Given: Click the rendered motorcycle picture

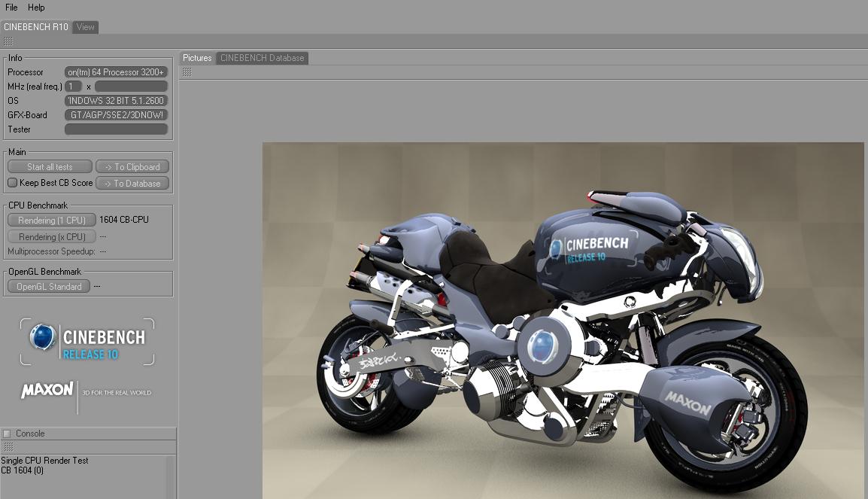Looking at the screenshot, I should (x=563, y=321).
